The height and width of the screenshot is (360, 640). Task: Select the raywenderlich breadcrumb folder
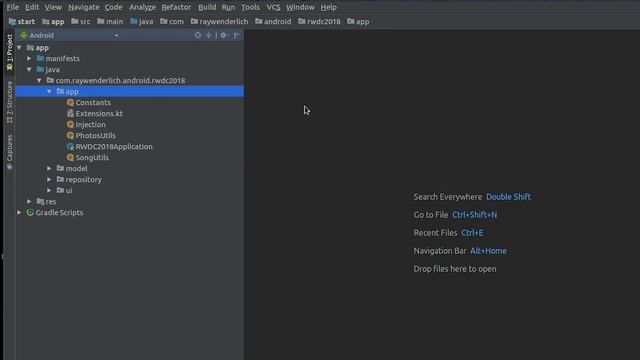pyautogui.click(x=219, y=22)
